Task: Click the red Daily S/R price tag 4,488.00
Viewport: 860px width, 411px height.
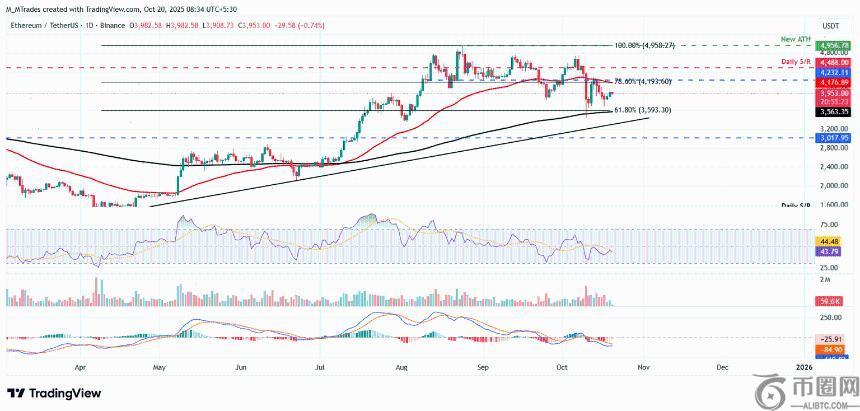Action: pos(832,63)
